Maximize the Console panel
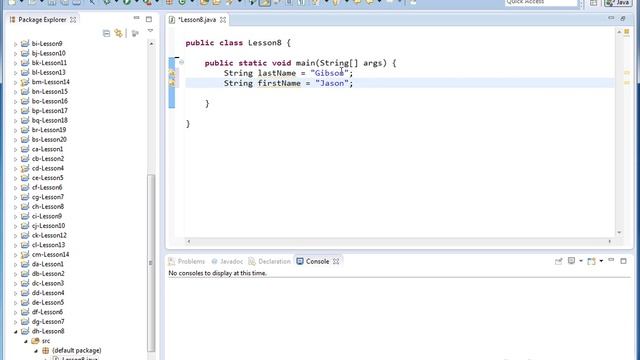The width and height of the screenshot is (640, 360). pyautogui.click(x=623, y=261)
